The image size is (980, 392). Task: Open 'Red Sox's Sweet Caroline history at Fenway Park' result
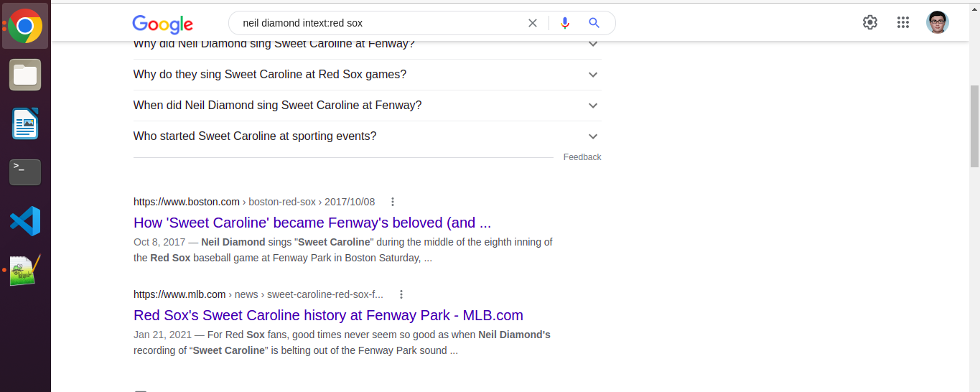(328, 315)
